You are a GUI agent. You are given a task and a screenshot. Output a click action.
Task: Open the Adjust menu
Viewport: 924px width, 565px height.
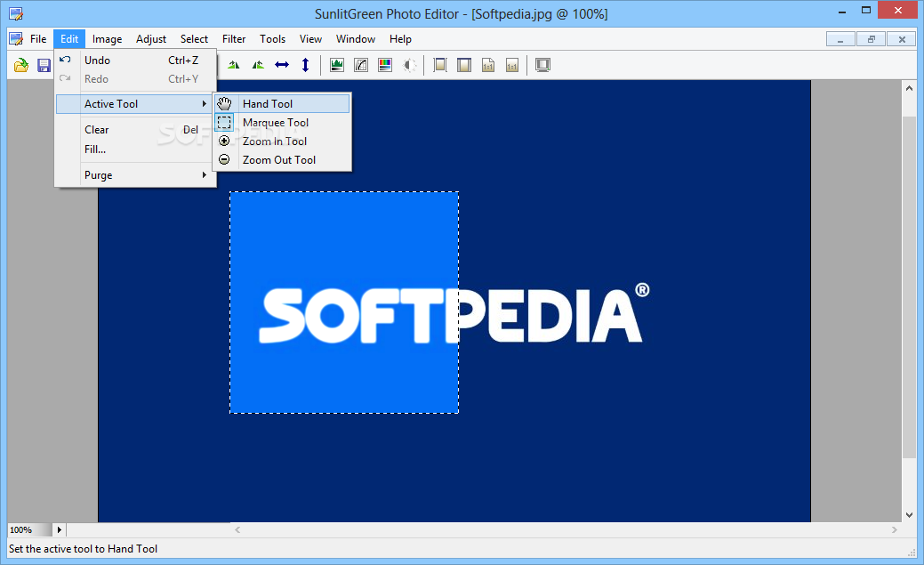click(x=151, y=39)
